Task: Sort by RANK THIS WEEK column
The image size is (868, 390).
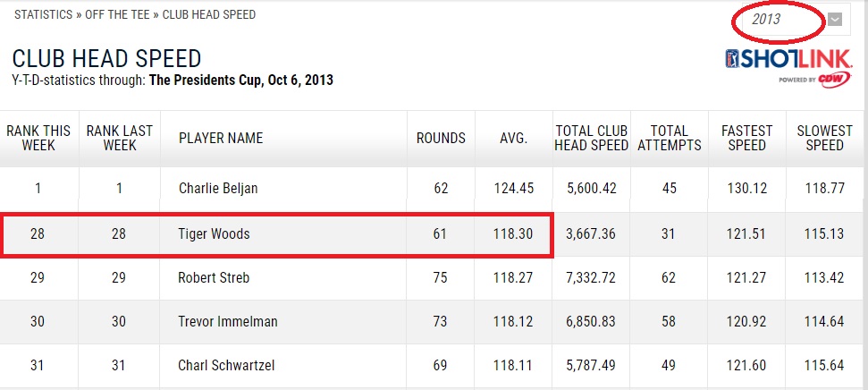Action: click(x=39, y=138)
